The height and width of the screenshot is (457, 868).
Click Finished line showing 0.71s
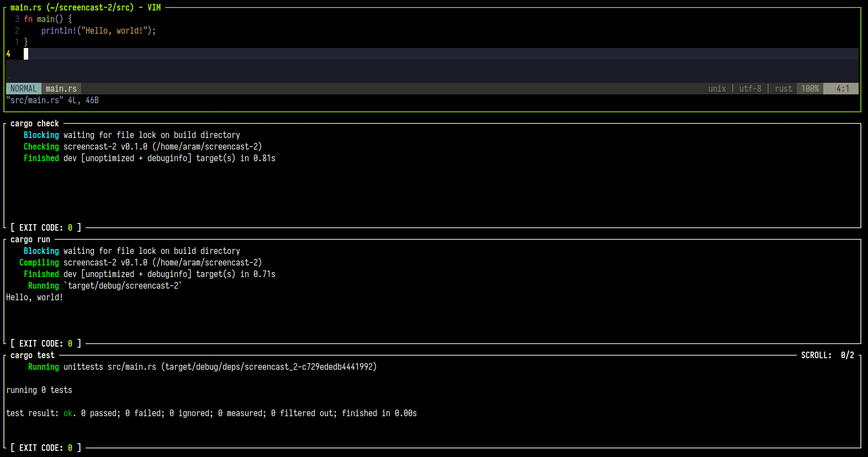[150, 274]
